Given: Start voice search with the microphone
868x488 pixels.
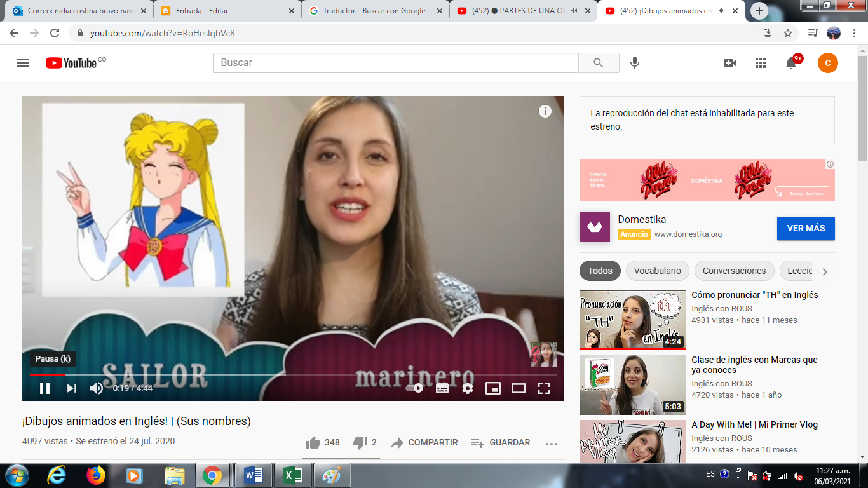Looking at the screenshot, I should point(634,63).
